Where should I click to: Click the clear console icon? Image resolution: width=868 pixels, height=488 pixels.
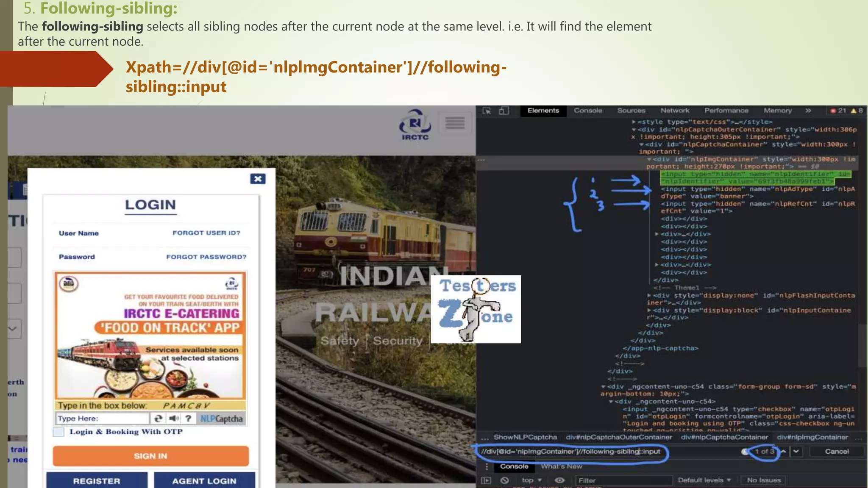coord(504,480)
